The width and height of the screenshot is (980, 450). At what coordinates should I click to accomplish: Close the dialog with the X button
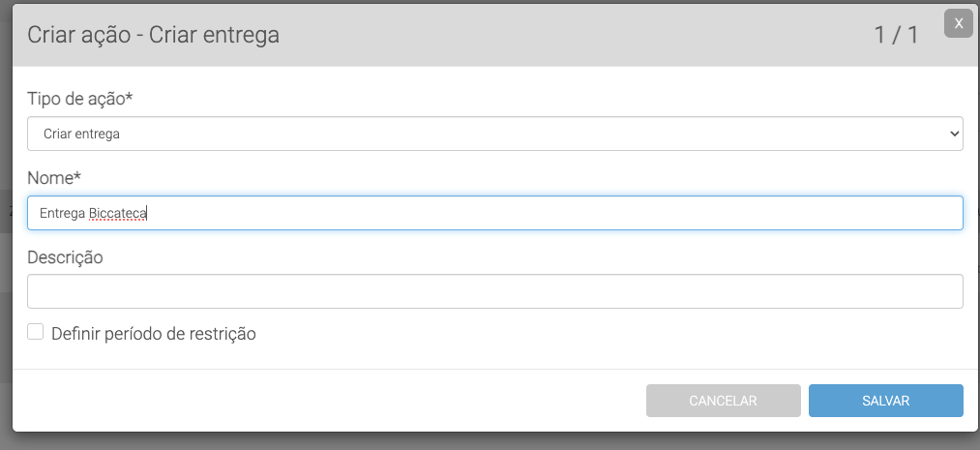(958, 24)
